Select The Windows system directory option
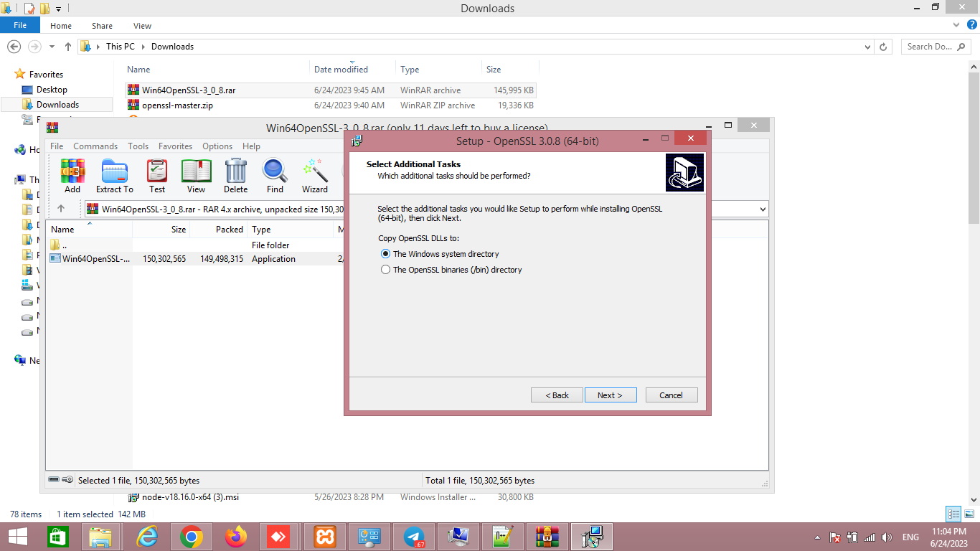 [x=440, y=254]
